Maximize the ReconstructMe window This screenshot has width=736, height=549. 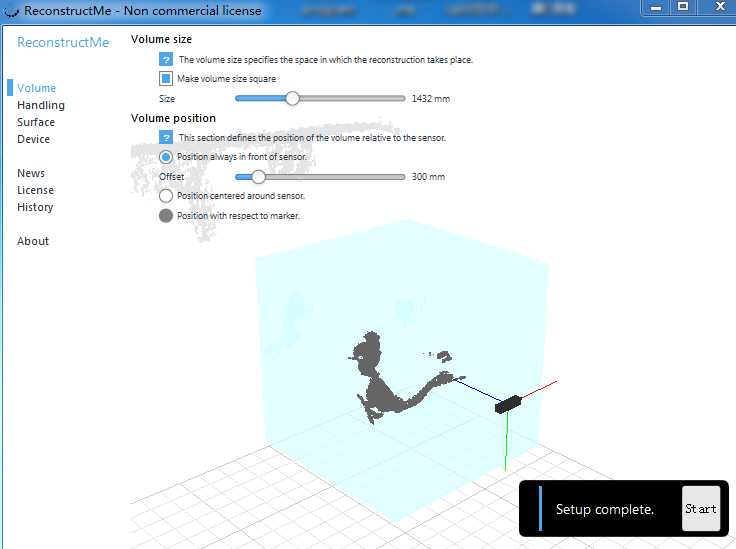coord(683,8)
